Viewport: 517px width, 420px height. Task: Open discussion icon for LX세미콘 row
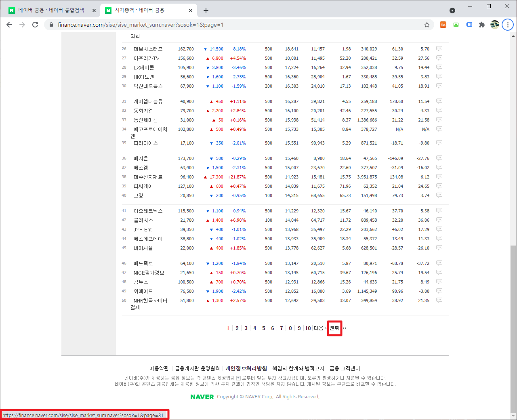[439, 67]
